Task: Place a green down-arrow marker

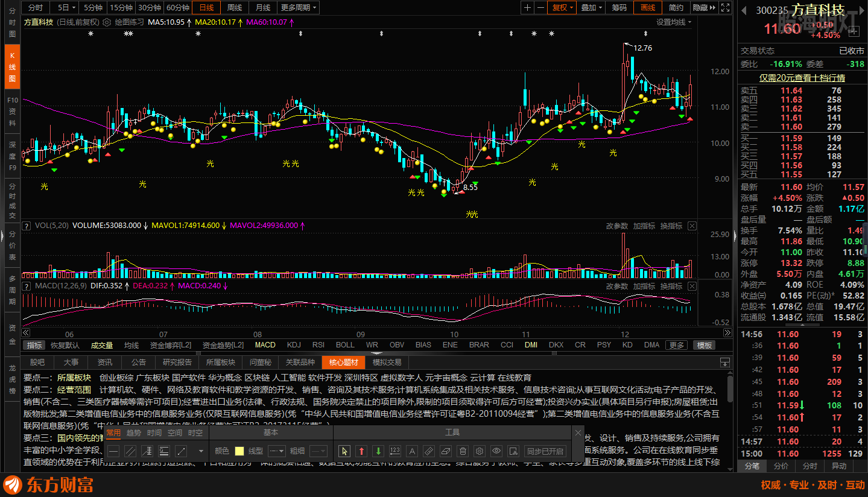Action: pyautogui.click(x=378, y=451)
